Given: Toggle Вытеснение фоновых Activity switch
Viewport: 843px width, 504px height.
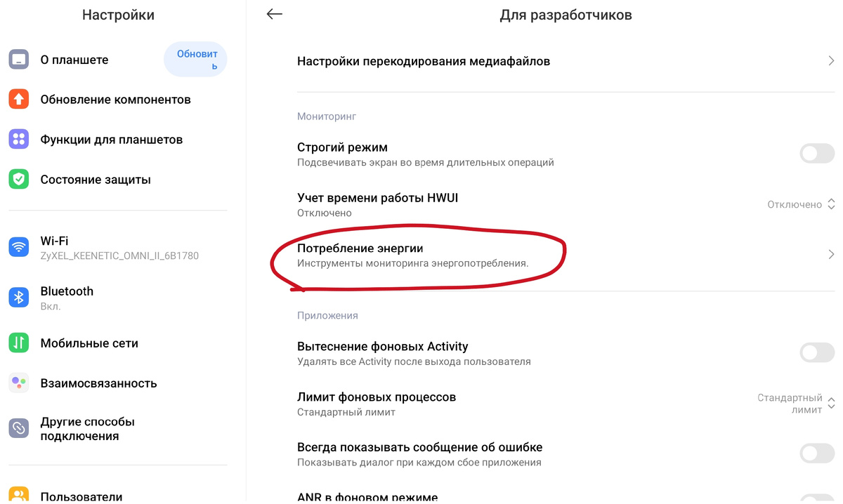Looking at the screenshot, I should click(817, 352).
